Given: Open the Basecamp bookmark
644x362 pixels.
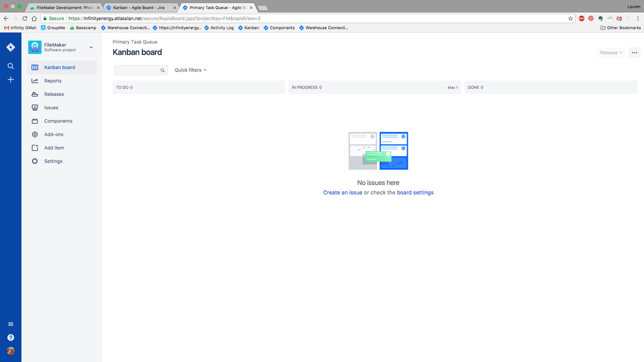Looking at the screenshot, I should click(x=83, y=28).
